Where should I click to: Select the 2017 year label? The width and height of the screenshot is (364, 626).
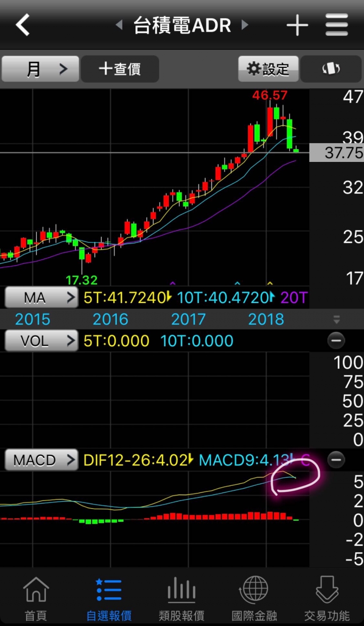tap(189, 319)
